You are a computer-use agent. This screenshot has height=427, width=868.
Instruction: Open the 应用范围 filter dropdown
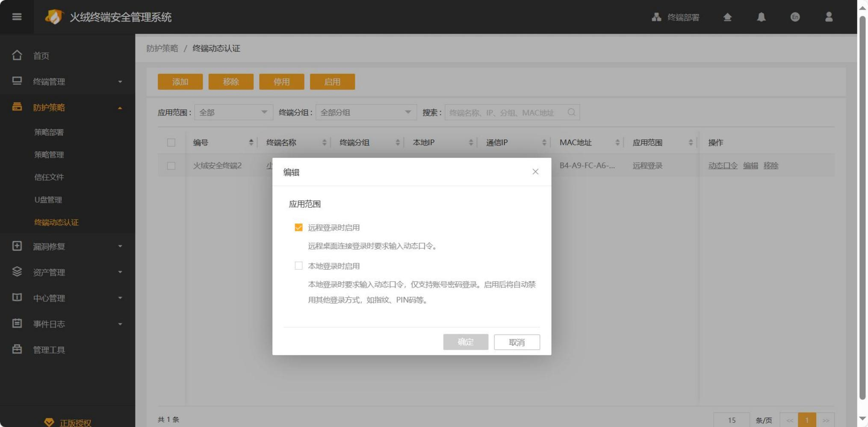tap(233, 112)
